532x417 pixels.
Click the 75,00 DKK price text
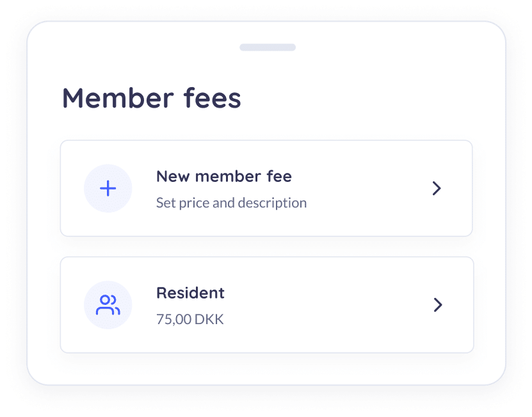coord(190,320)
